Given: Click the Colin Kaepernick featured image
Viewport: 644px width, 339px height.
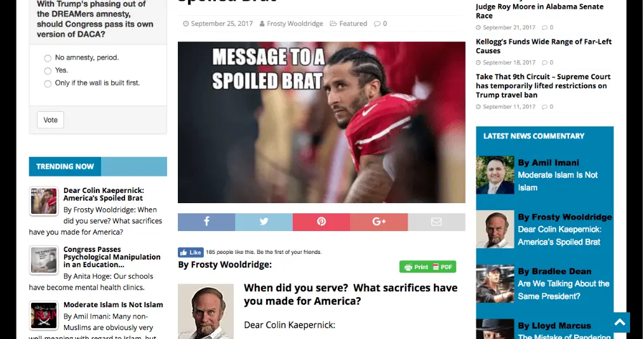Looking at the screenshot, I should pos(321,123).
